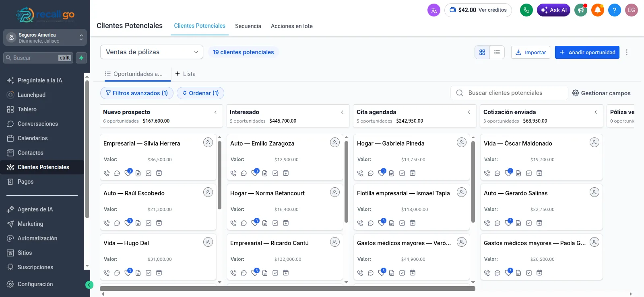
Task: Open the Seguros America account switcher
Action: point(45,38)
